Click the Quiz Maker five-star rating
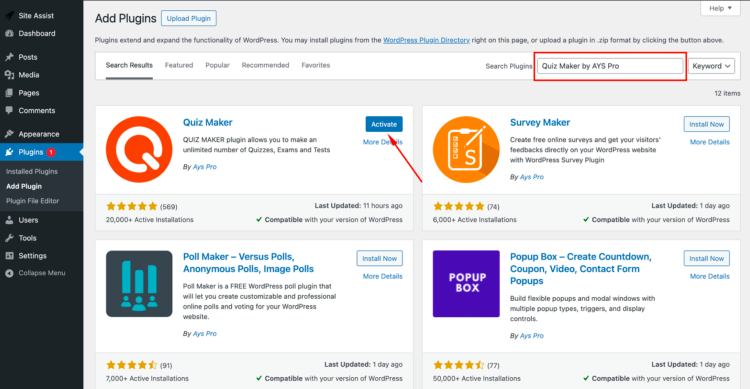Image resolution: width=750 pixels, height=389 pixels. [x=132, y=206]
